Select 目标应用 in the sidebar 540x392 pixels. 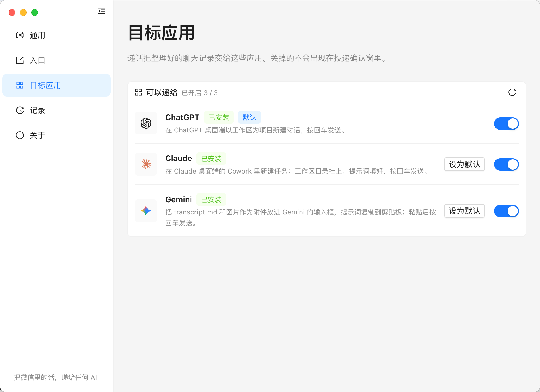tap(56, 85)
